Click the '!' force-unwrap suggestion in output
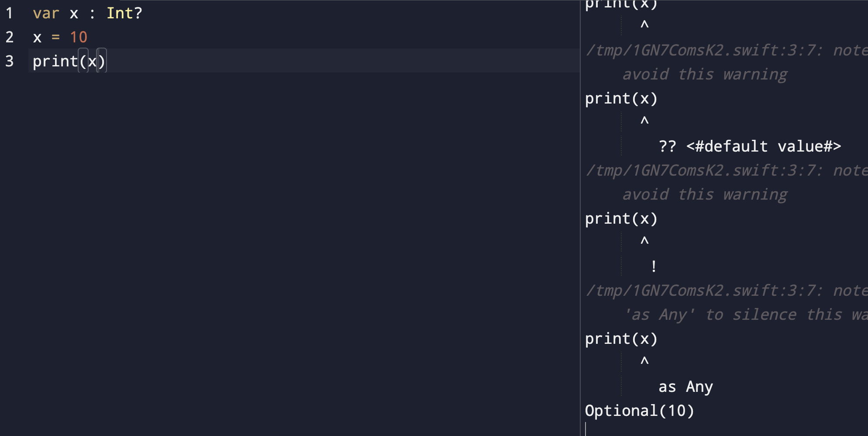Screen dimensions: 868x436 point(654,266)
